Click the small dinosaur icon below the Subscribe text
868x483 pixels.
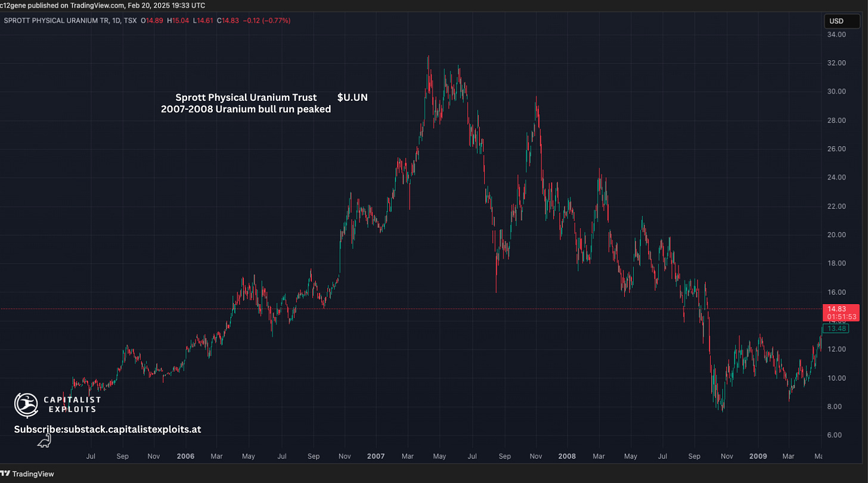tap(45, 441)
